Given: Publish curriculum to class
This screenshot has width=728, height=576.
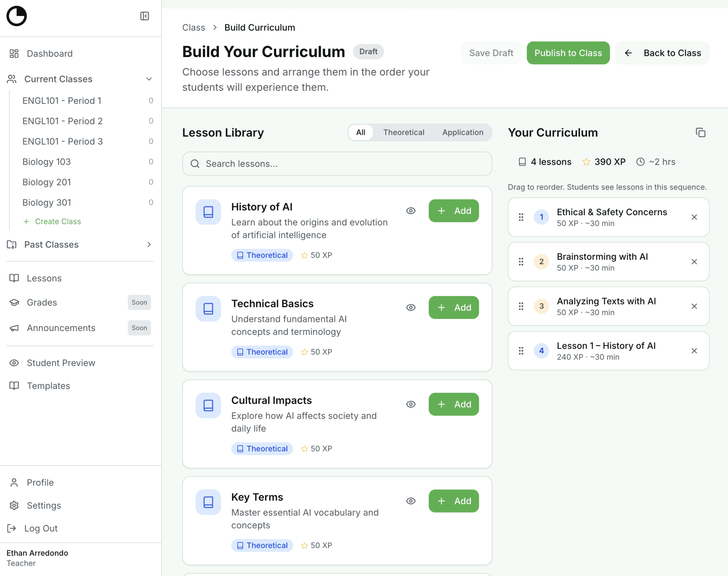Looking at the screenshot, I should point(568,53).
